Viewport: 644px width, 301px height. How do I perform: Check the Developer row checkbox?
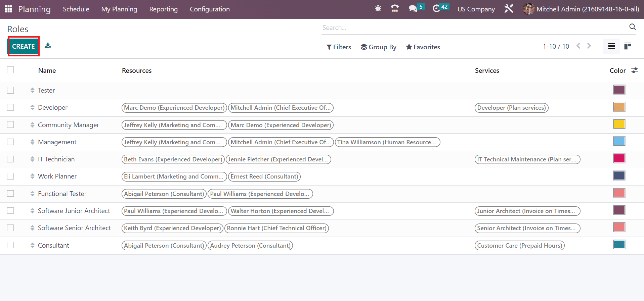pos(10,107)
